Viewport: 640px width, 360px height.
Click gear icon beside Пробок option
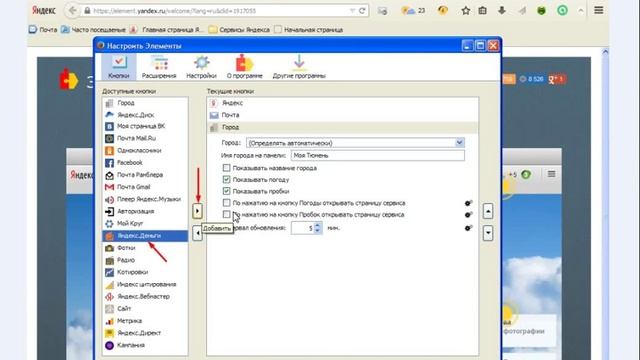[x=468, y=215]
